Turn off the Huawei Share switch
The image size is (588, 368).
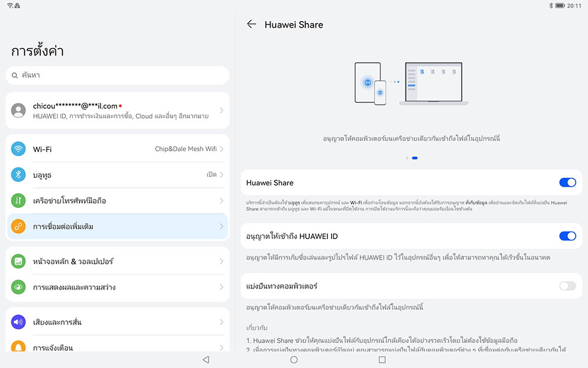(x=567, y=183)
